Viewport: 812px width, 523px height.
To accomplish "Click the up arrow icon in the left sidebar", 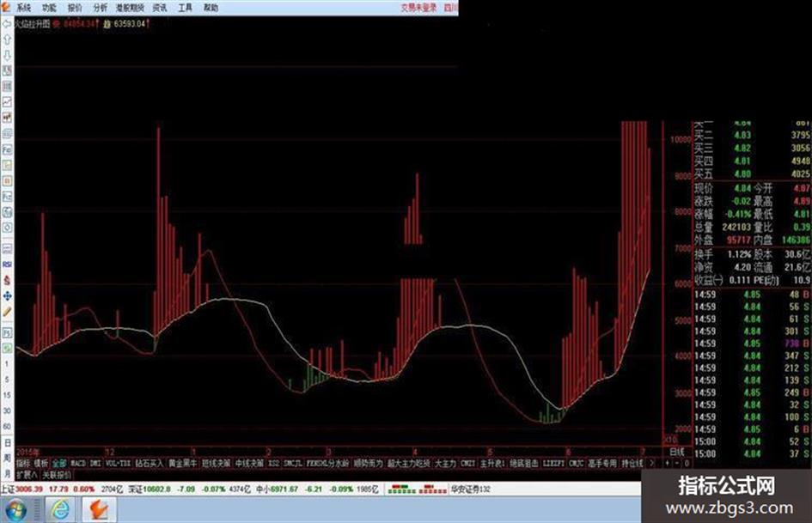I will [7, 40].
